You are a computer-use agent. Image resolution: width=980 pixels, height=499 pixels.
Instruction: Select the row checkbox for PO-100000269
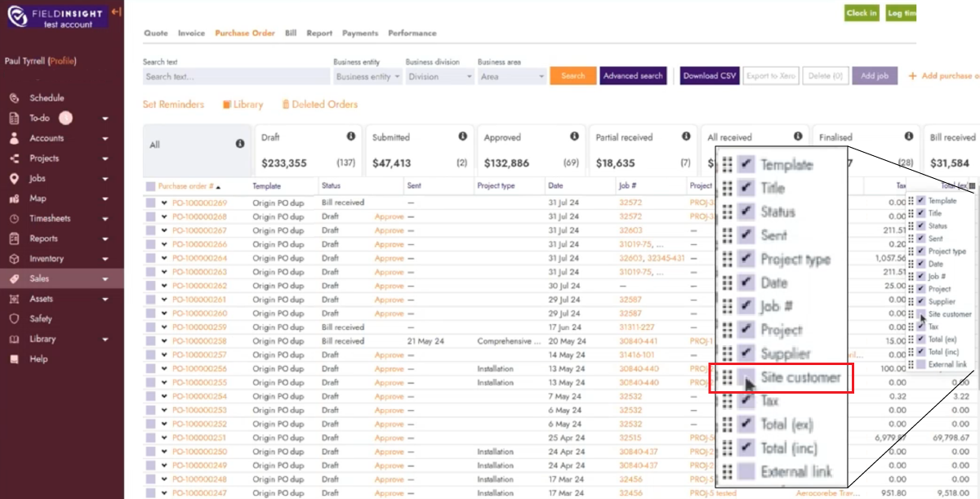150,203
